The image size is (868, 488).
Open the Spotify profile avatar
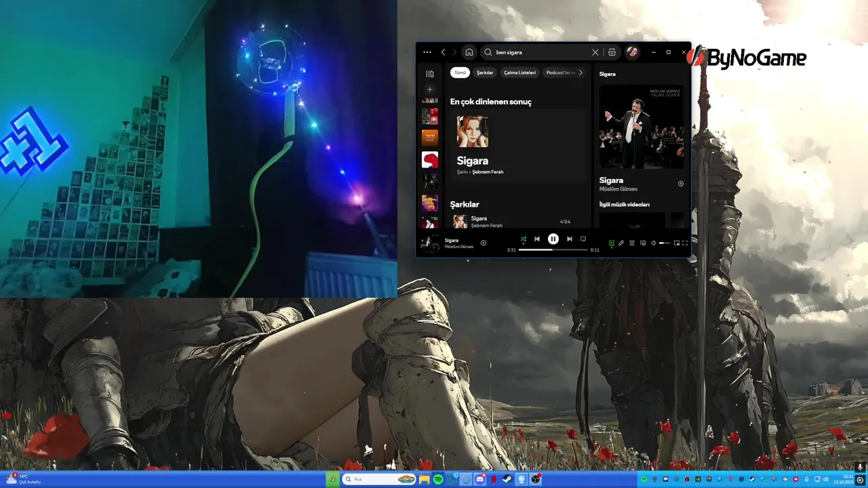632,52
